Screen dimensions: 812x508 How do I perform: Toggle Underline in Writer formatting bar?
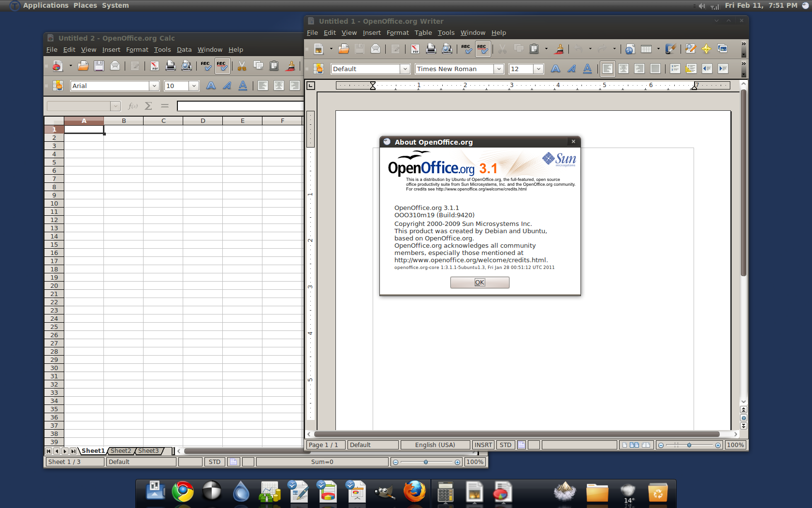(x=587, y=69)
